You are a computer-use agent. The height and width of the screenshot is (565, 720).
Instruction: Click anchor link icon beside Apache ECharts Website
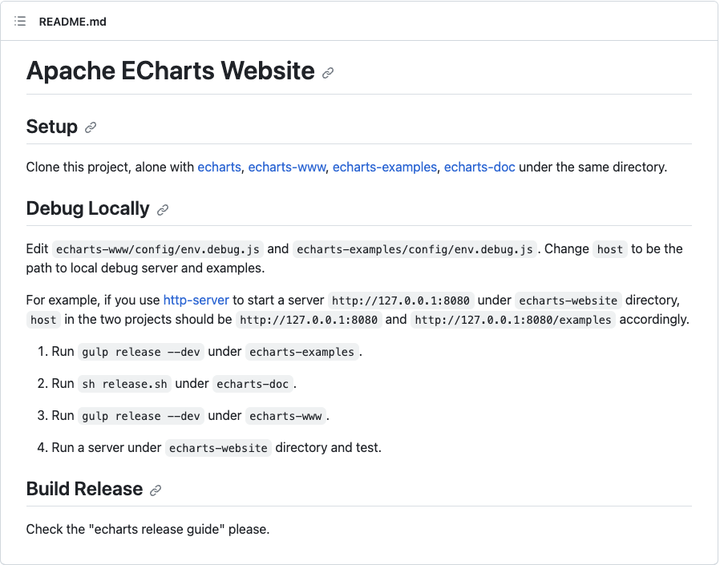pyautogui.click(x=328, y=73)
